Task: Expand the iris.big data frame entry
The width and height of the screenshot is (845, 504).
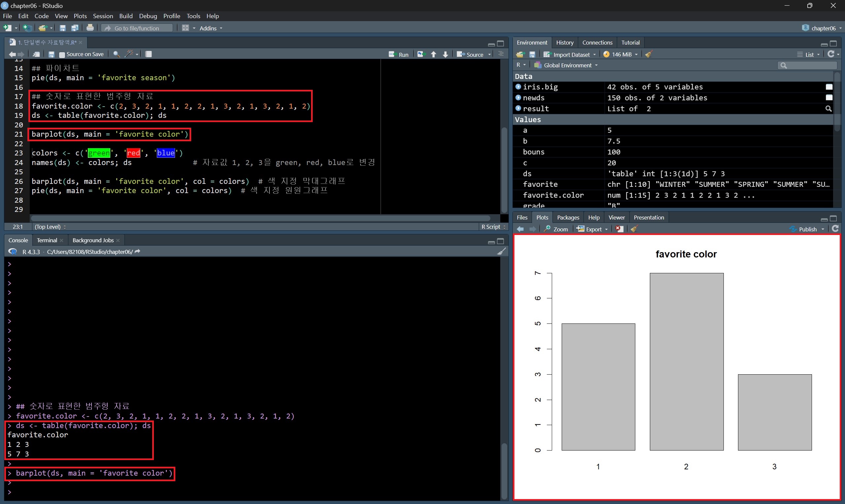Action: coord(518,87)
